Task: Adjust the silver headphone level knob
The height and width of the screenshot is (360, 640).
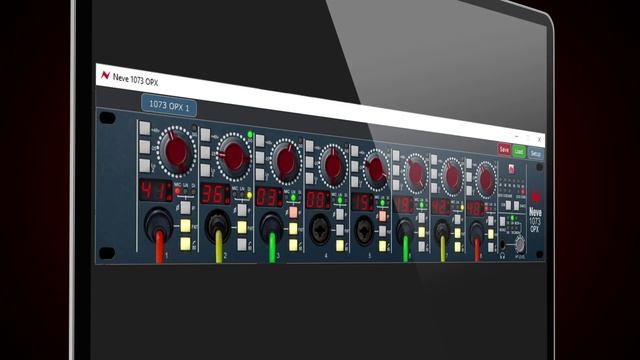Action: tap(519, 244)
